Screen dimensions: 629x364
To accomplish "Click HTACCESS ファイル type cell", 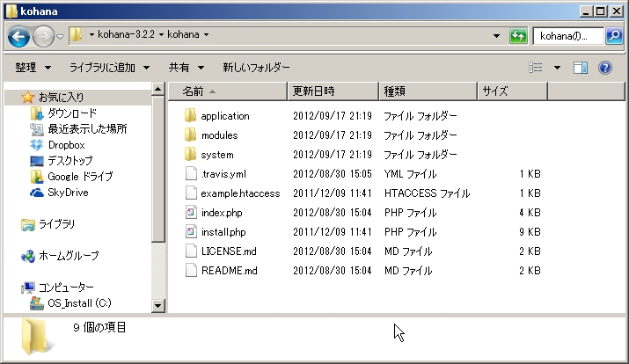I will (x=427, y=193).
